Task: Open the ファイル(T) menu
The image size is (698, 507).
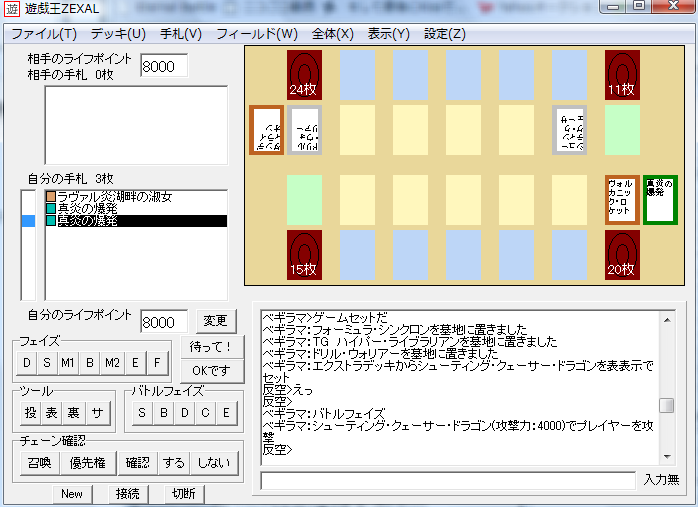Action: point(44,34)
